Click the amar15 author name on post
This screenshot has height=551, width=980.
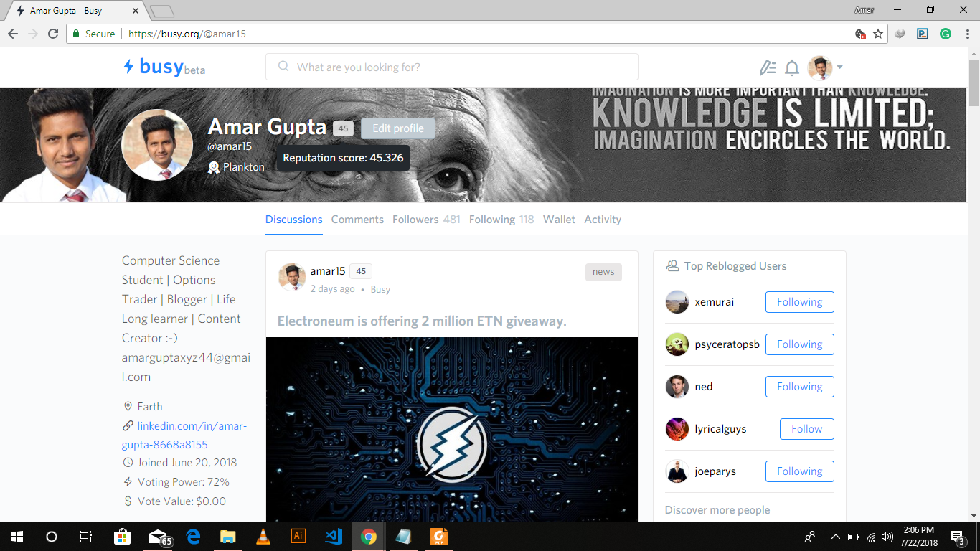[x=328, y=271]
